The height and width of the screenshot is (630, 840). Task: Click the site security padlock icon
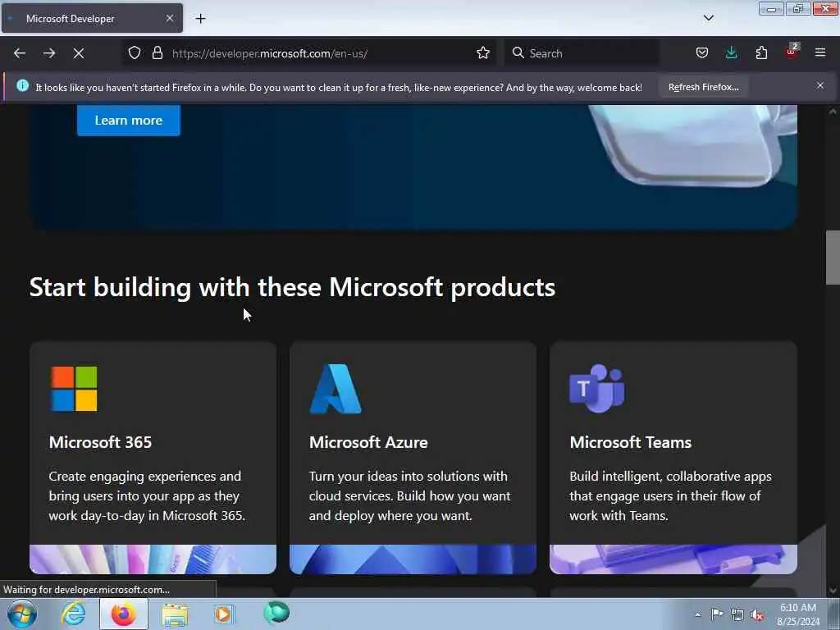pos(157,53)
